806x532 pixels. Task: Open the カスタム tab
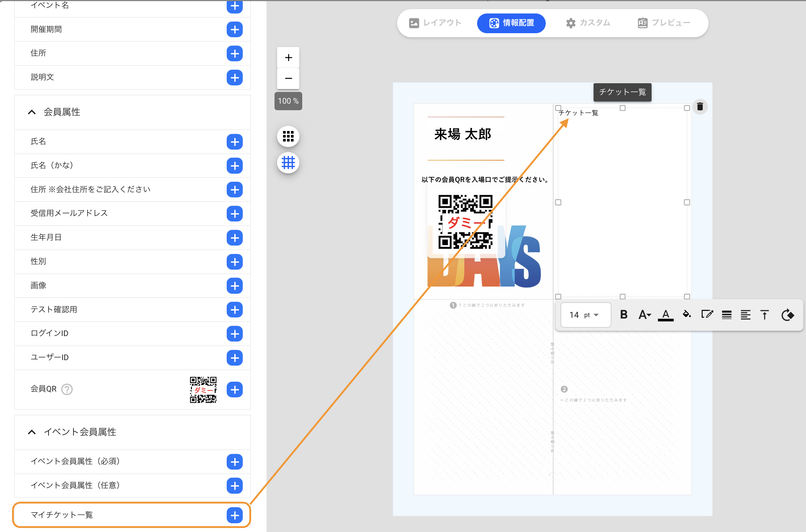[x=588, y=23]
